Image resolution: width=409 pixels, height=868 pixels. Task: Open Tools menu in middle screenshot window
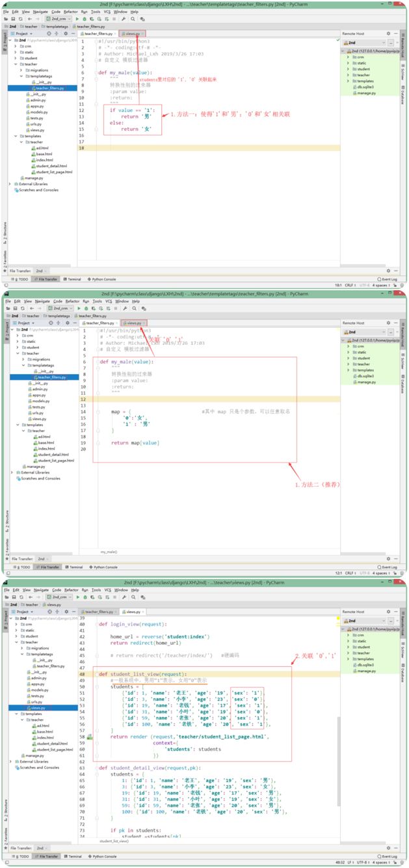96,301
